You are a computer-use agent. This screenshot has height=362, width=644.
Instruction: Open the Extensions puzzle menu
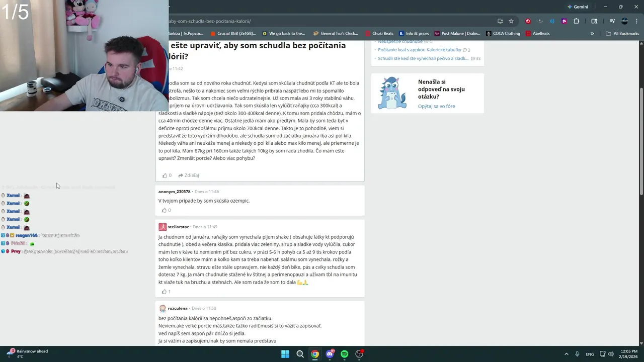(x=577, y=21)
